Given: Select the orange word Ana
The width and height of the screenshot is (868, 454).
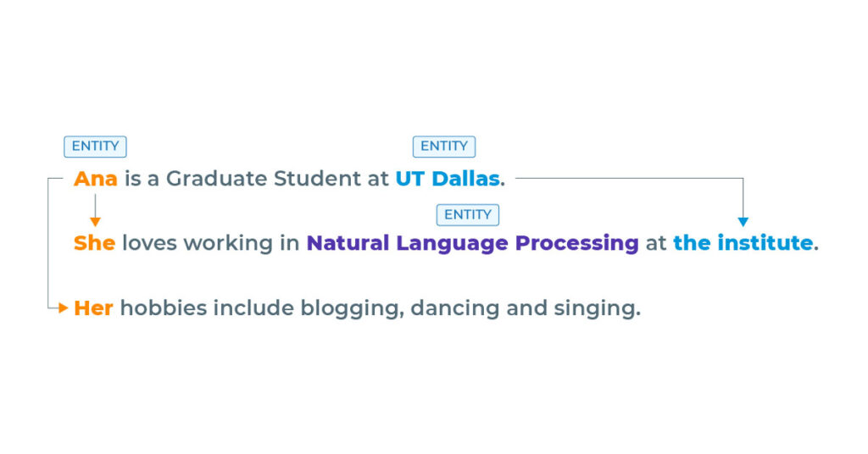Looking at the screenshot, I should (x=95, y=179).
